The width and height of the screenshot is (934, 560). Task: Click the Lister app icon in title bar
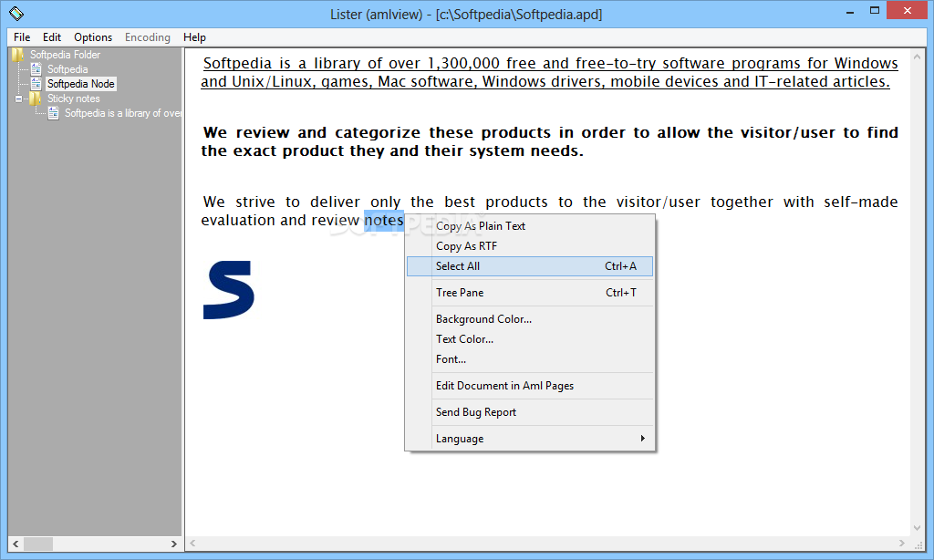coord(16,13)
